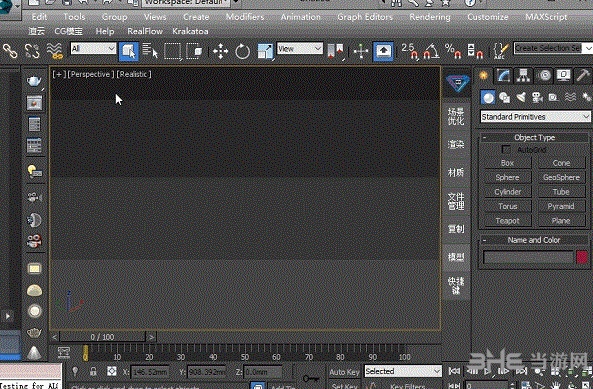Create a Teapot primitive

pyautogui.click(x=508, y=220)
